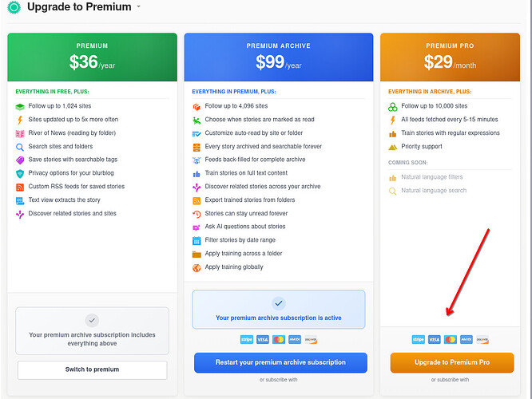Click the Priority support pyramid icon

pos(392,147)
